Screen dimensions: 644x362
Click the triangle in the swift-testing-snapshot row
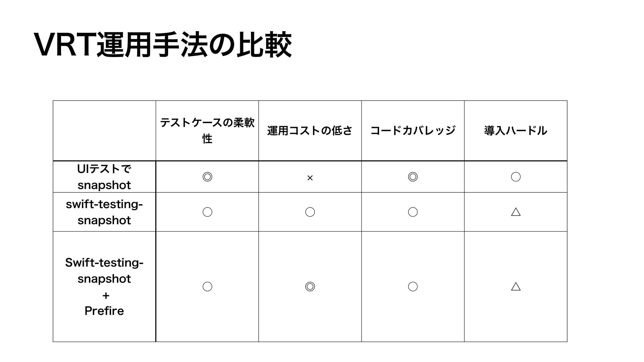point(516,212)
